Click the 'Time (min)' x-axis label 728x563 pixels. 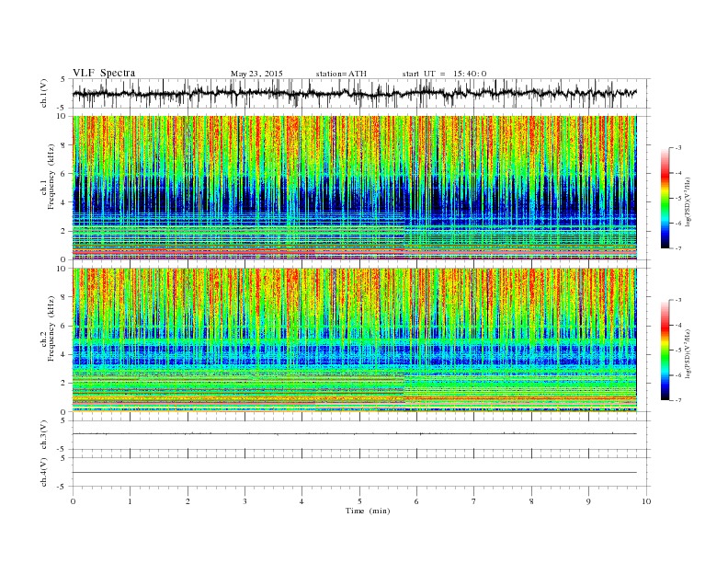click(x=368, y=511)
